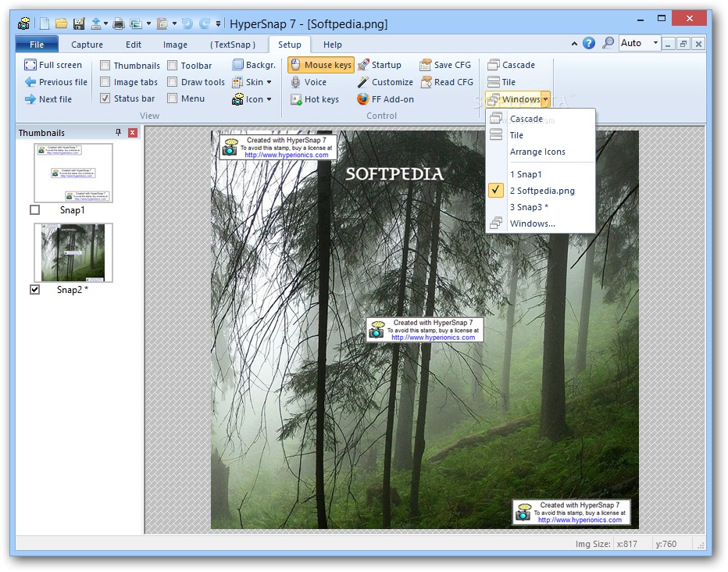Open the blue Help question mark
Viewport: 728px width, 572px height.
(x=589, y=43)
